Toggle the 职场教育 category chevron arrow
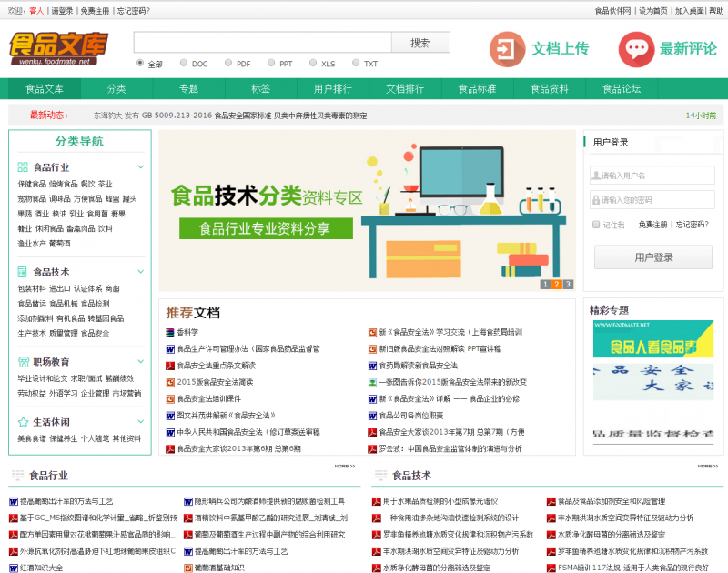 pos(140,361)
